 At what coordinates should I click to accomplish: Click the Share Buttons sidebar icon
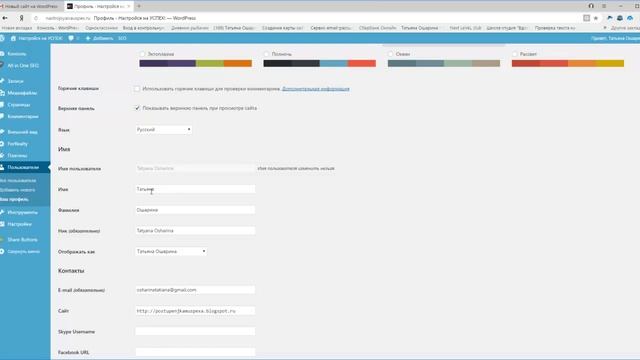[2, 240]
